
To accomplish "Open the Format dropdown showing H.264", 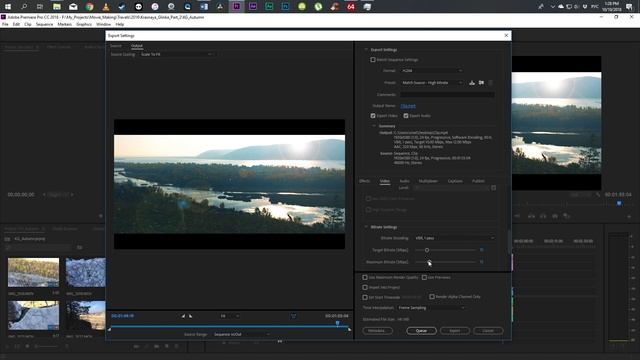I will click(432, 71).
